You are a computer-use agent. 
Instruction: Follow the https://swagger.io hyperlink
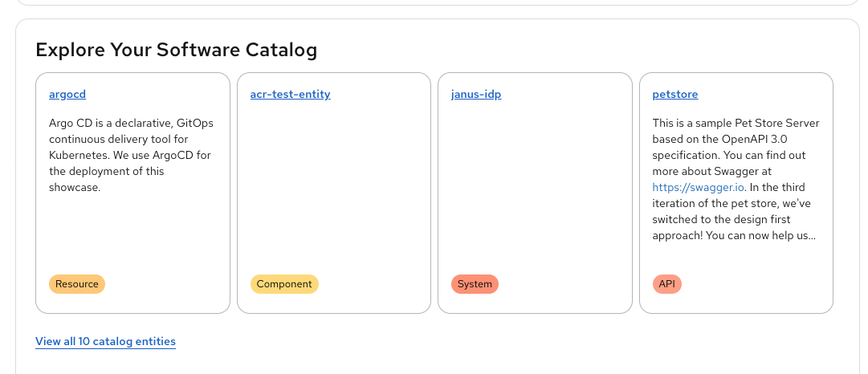tap(685, 187)
